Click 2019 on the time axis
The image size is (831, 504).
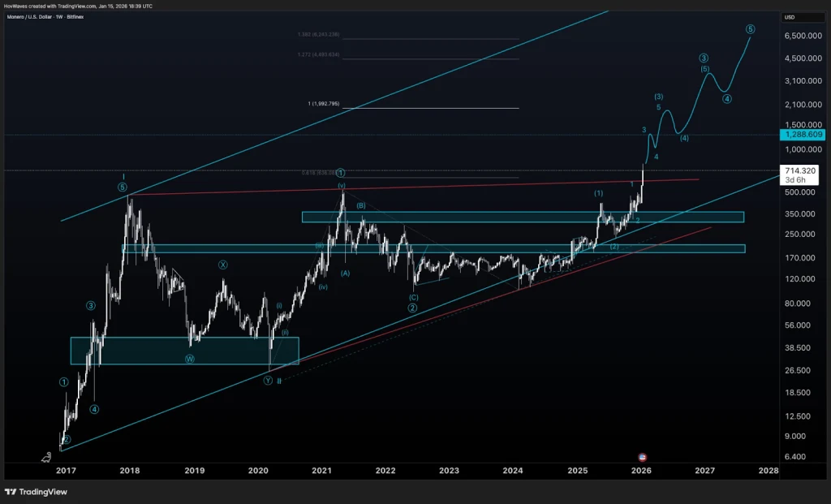[195, 471]
